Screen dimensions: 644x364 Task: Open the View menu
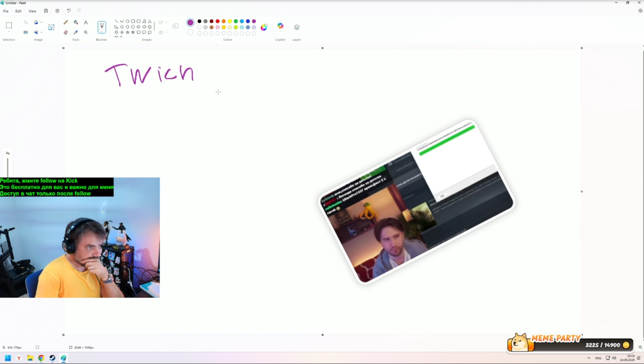point(32,11)
